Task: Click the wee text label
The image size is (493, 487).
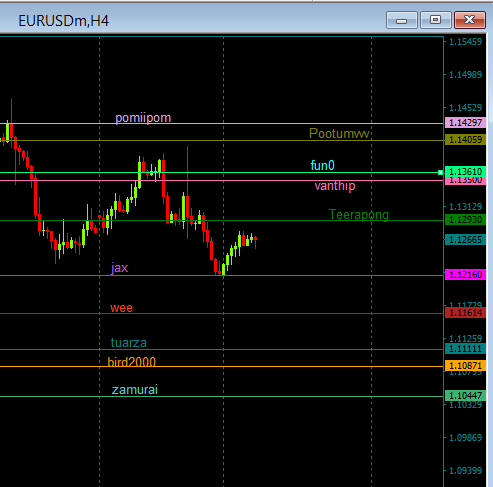Action: [121, 308]
